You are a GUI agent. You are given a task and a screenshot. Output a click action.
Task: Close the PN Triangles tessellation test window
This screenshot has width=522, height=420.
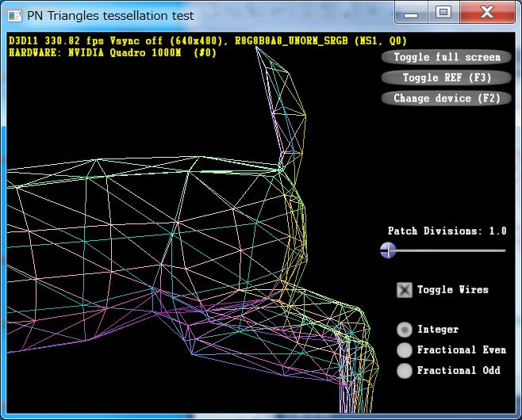(487, 13)
